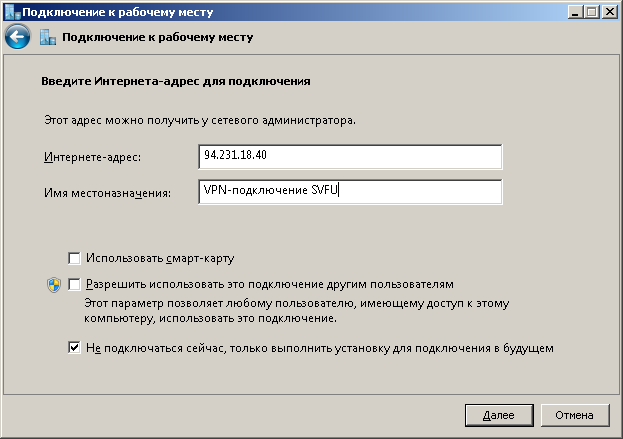623x439 pixels.
Task: Minimize the connection wizard window
Action: click(578, 11)
